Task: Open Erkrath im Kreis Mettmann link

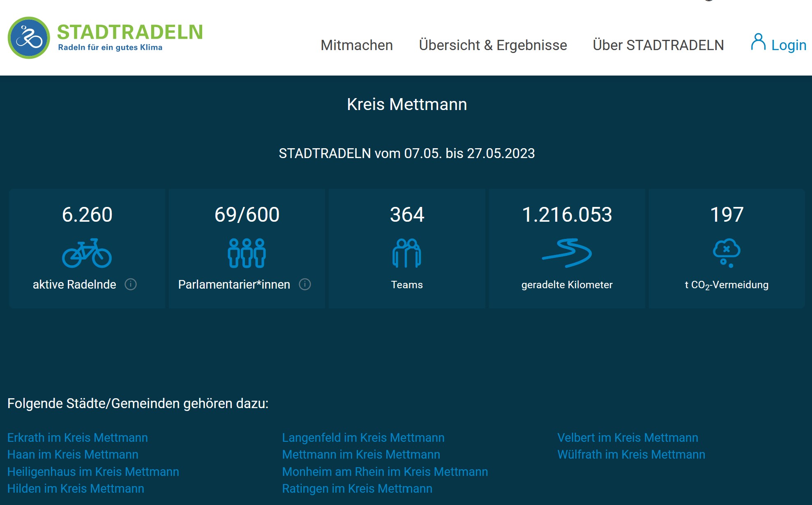Action: click(78, 438)
